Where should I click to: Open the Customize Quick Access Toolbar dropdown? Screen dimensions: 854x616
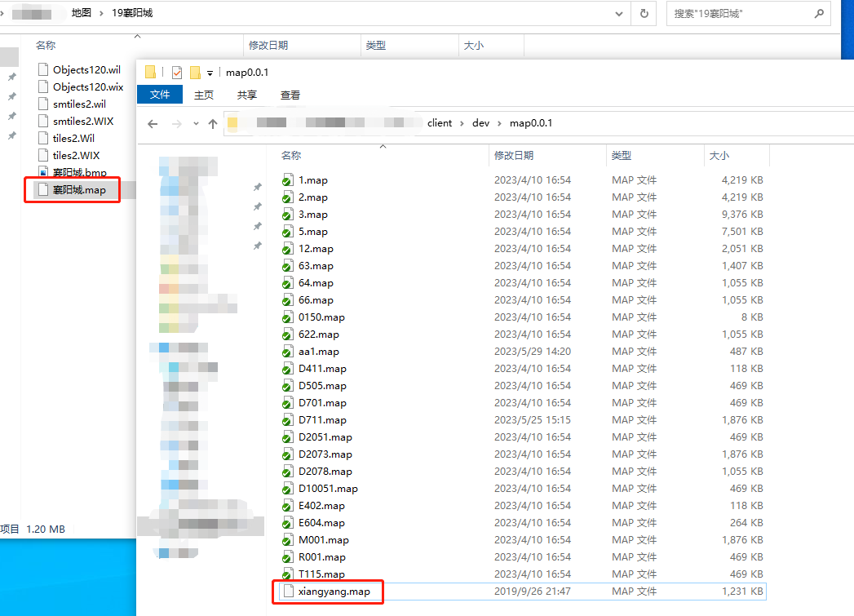point(210,73)
